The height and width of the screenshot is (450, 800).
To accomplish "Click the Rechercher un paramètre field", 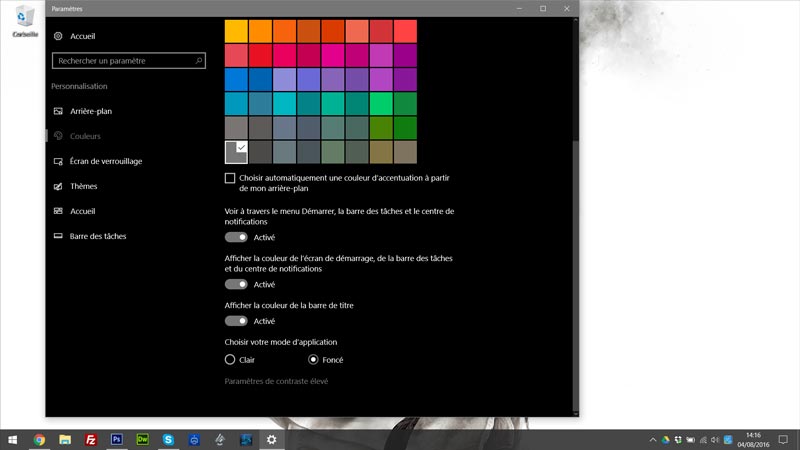I will coord(129,61).
